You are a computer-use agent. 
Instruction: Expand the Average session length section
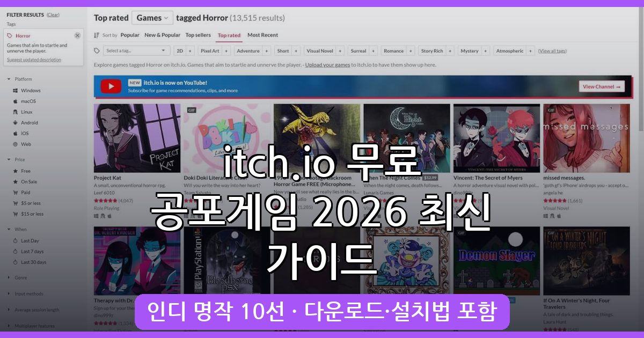pyautogui.click(x=9, y=310)
